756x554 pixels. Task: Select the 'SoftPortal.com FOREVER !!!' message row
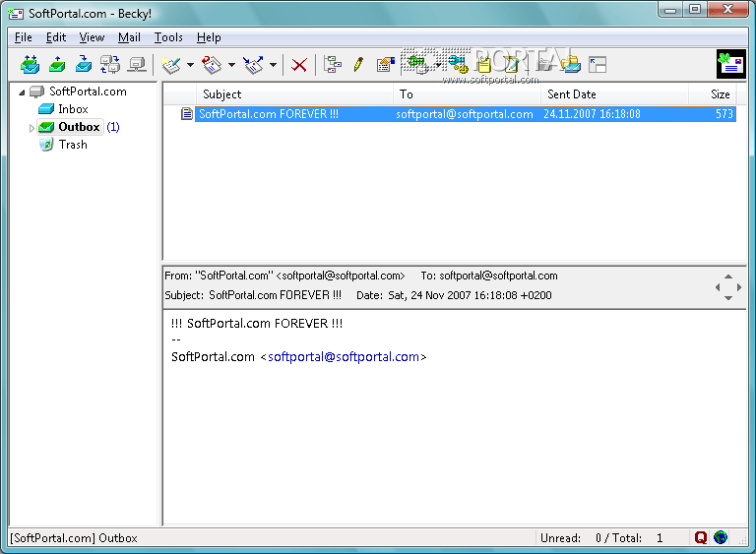point(466,114)
